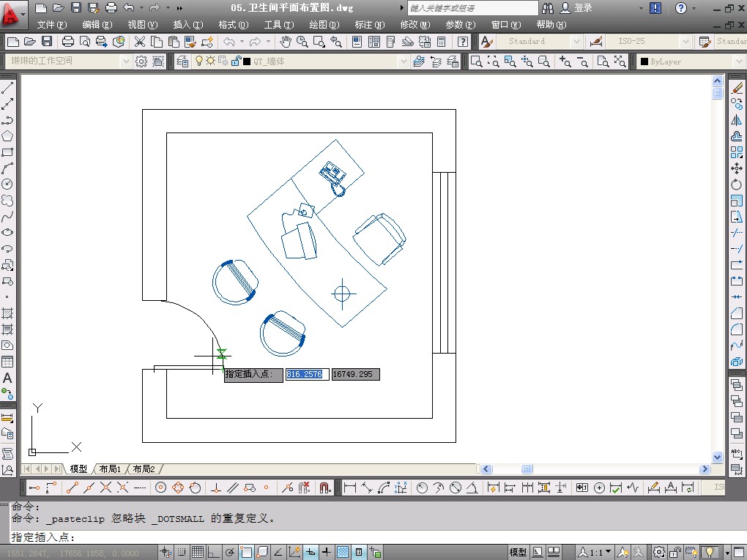This screenshot has height=560, width=747.
Task: Click the Cut scissors icon
Action: 141,42
